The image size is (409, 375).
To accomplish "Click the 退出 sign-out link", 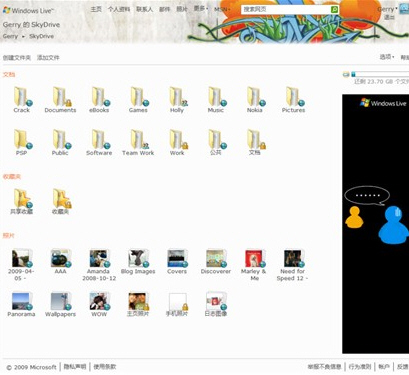I will [x=389, y=17].
